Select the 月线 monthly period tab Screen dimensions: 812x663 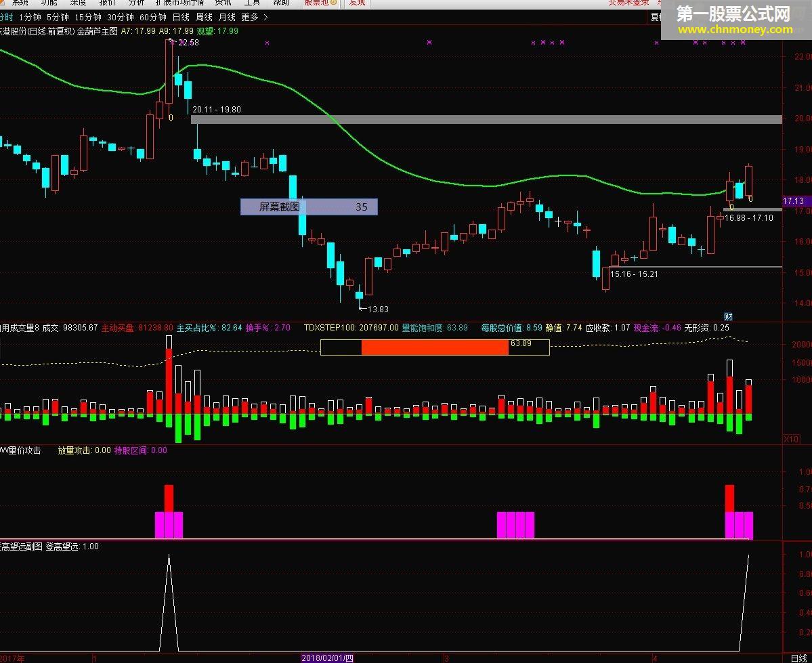click(x=227, y=17)
